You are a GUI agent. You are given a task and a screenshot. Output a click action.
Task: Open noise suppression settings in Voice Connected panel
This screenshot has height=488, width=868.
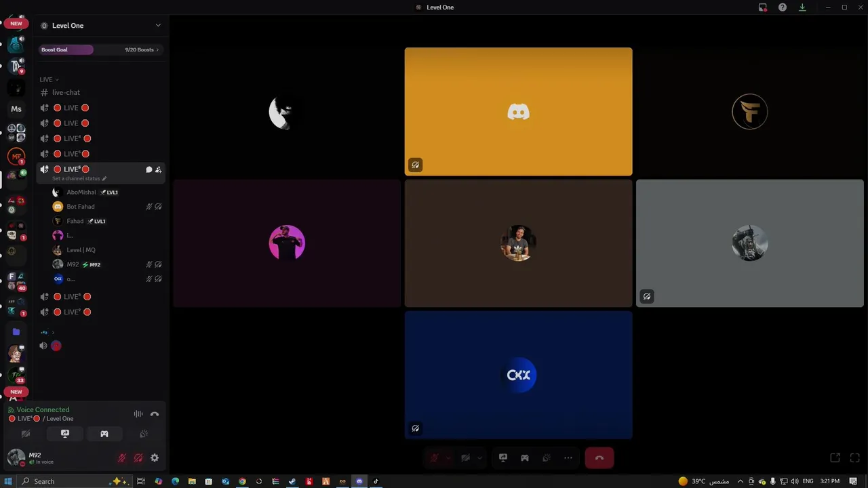pyautogui.click(x=138, y=414)
